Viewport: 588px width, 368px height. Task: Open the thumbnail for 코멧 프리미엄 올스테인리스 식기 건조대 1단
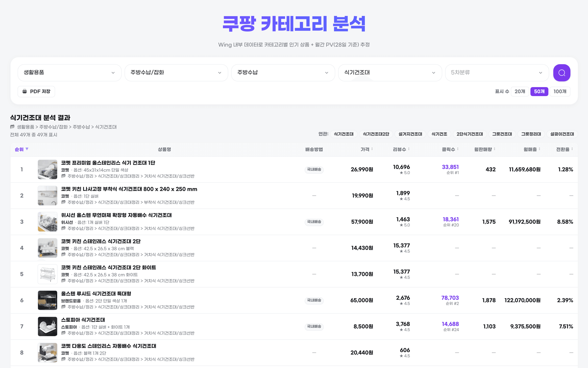(x=47, y=169)
